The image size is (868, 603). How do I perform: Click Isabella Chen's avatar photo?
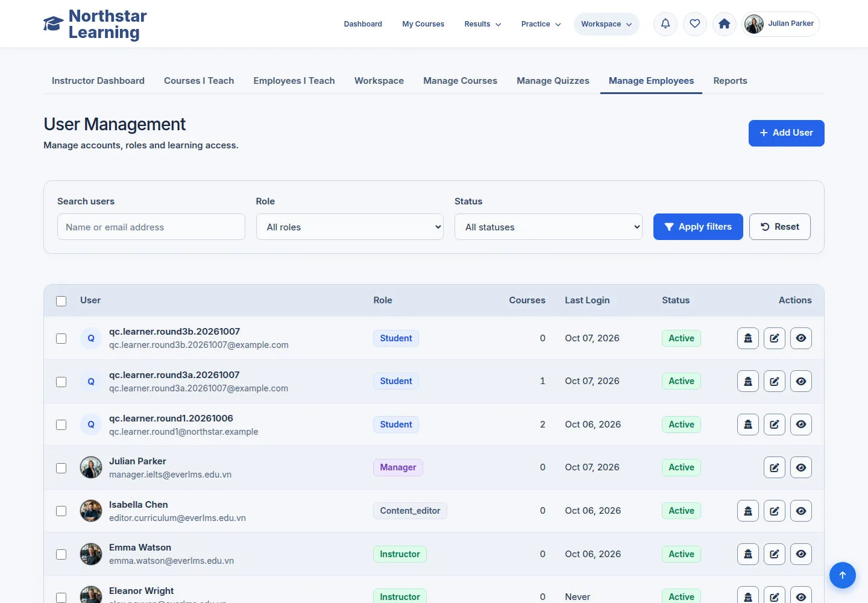pyautogui.click(x=91, y=511)
